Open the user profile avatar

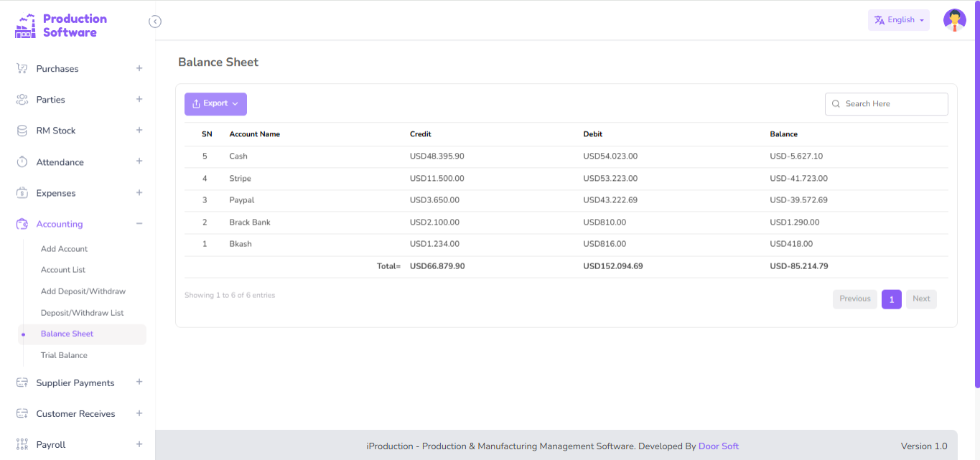pos(954,19)
